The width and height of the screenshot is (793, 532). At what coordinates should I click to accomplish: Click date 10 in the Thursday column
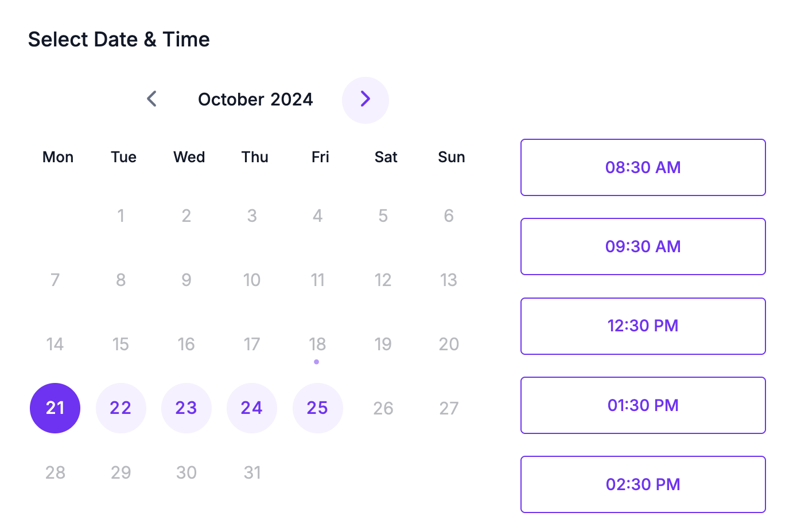[252, 280]
